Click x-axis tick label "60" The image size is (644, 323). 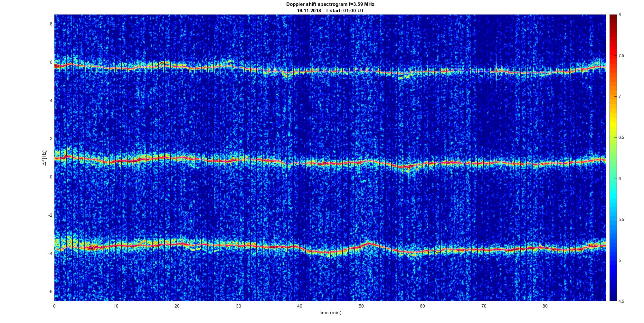click(422, 306)
